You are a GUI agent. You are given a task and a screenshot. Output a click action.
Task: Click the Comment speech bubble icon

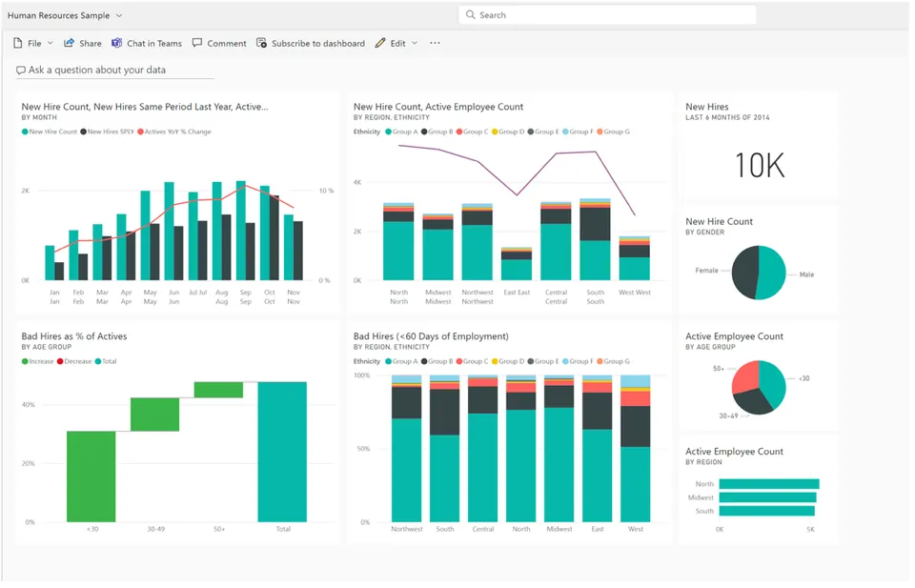point(197,43)
